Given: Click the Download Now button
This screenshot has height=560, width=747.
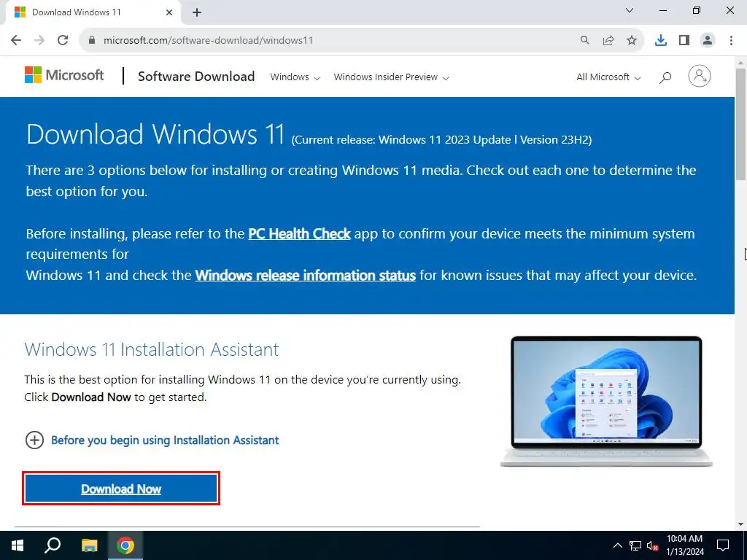Looking at the screenshot, I should tap(121, 489).
